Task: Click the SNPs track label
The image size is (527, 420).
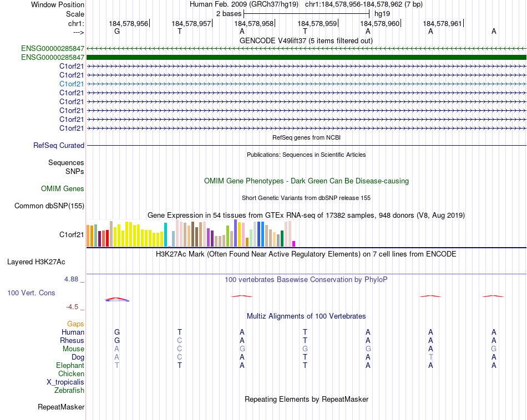Action: [x=75, y=171]
